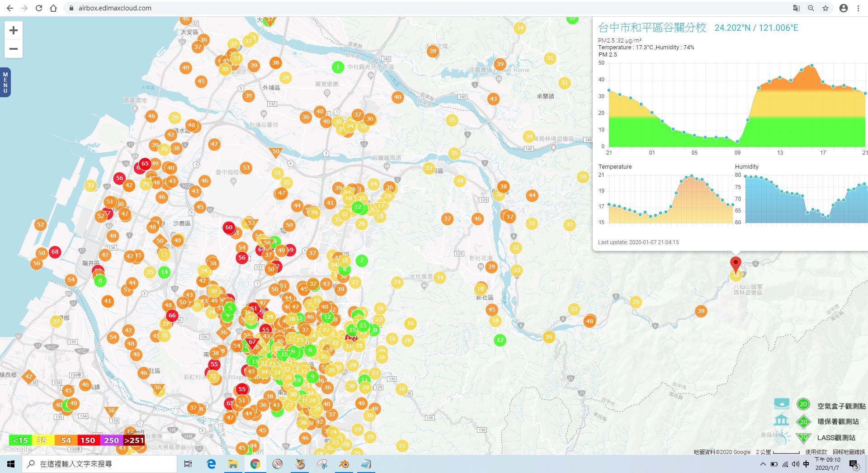Open the Chrome three-dot menu
The width and height of the screenshot is (868, 473).
pos(858,8)
